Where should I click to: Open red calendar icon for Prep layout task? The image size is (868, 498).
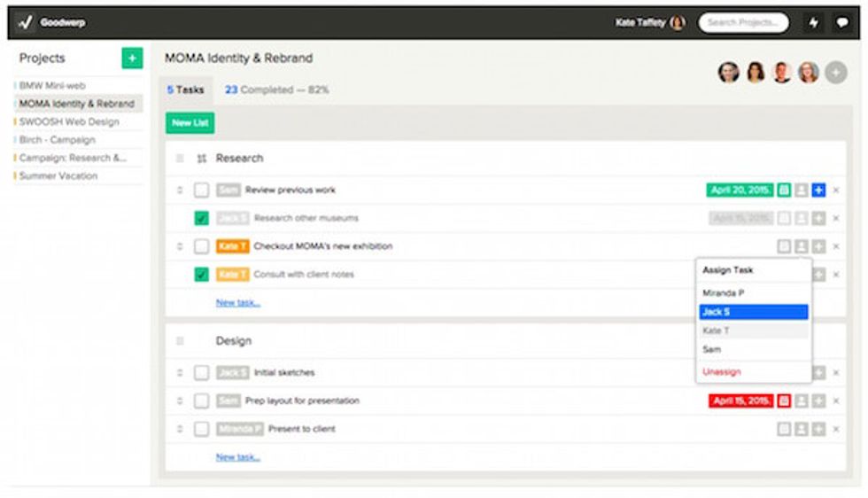tap(784, 401)
